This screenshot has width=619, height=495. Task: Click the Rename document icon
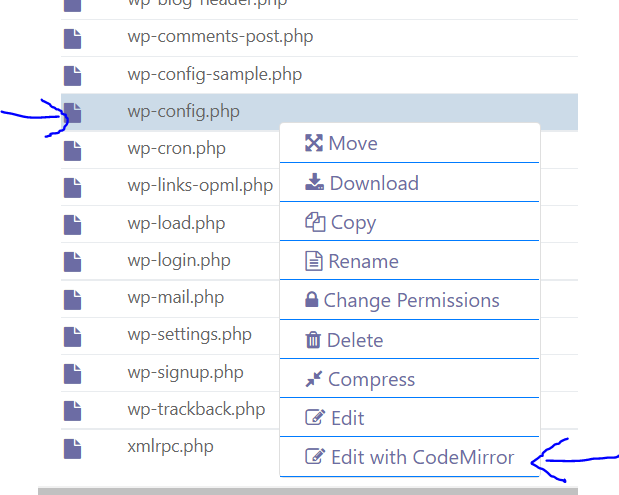[314, 261]
